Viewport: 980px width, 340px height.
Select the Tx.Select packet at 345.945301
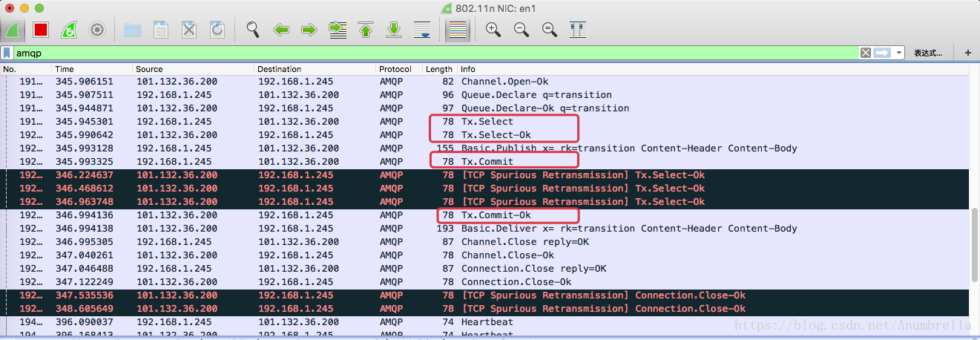click(484, 122)
